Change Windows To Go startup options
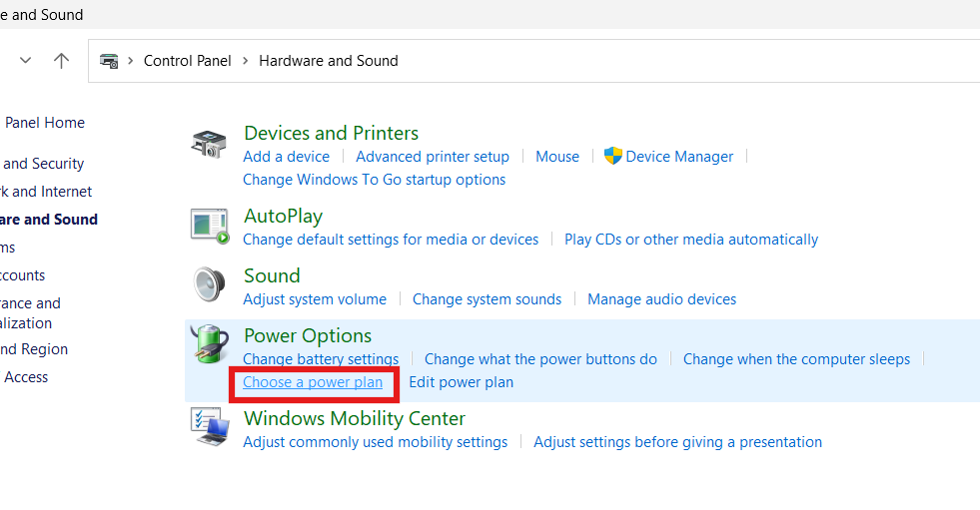 click(375, 180)
